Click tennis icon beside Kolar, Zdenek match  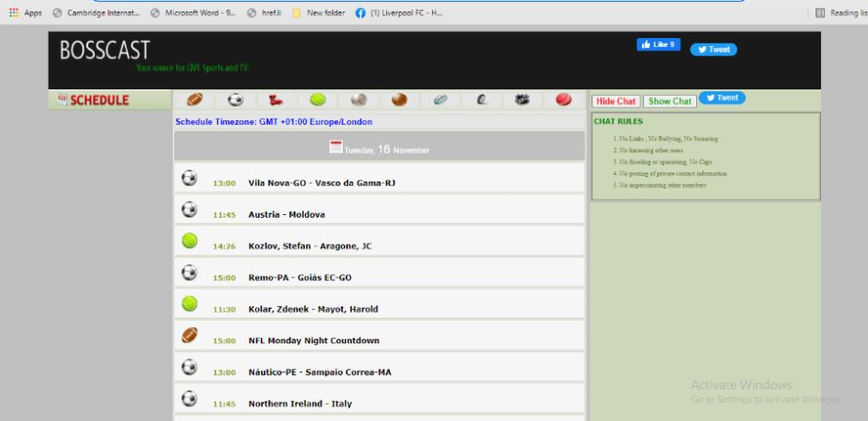click(189, 304)
